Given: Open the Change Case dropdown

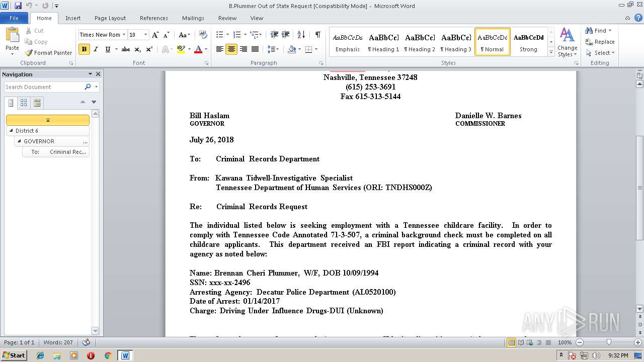Looking at the screenshot, I should pos(184,35).
